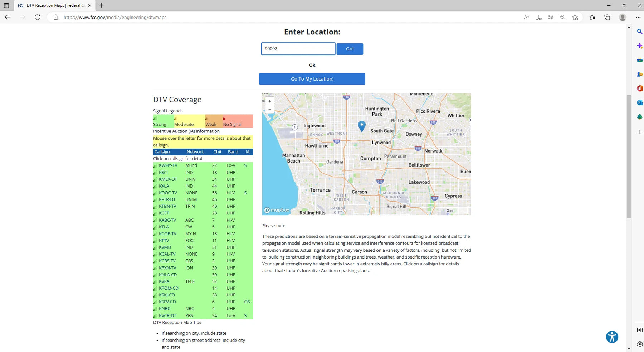Open the Collections toolbar icon
This screenshot has width=644, height=352.
coord(607,17)
